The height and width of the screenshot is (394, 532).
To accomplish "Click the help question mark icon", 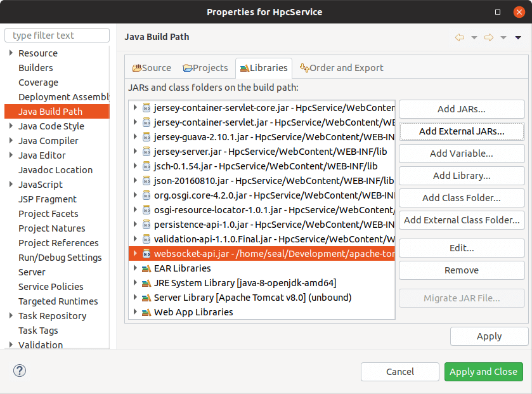I will coord(19,371).
